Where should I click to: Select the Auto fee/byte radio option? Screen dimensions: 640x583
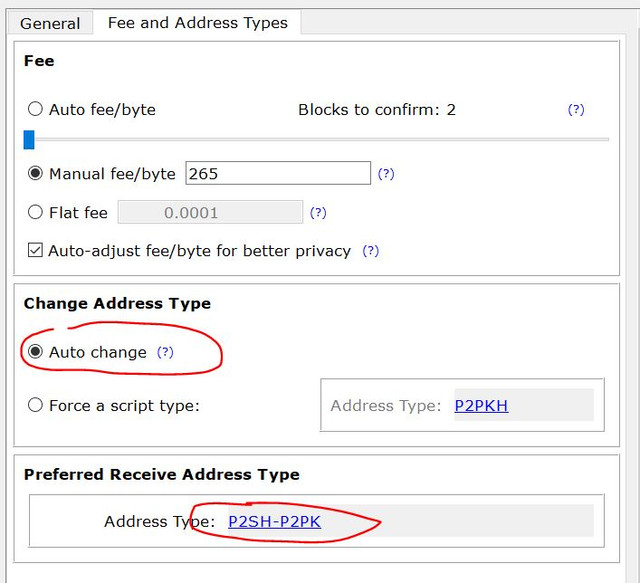(x=35, y=109)
